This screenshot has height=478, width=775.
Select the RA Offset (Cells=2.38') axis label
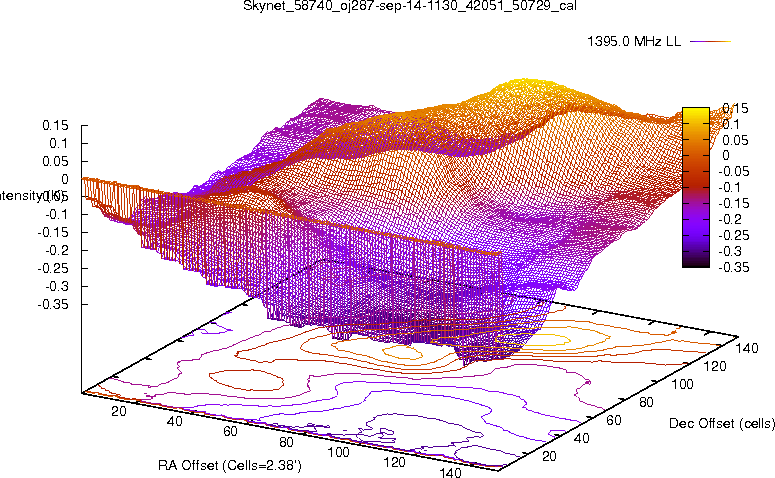(x=230, y=465)
